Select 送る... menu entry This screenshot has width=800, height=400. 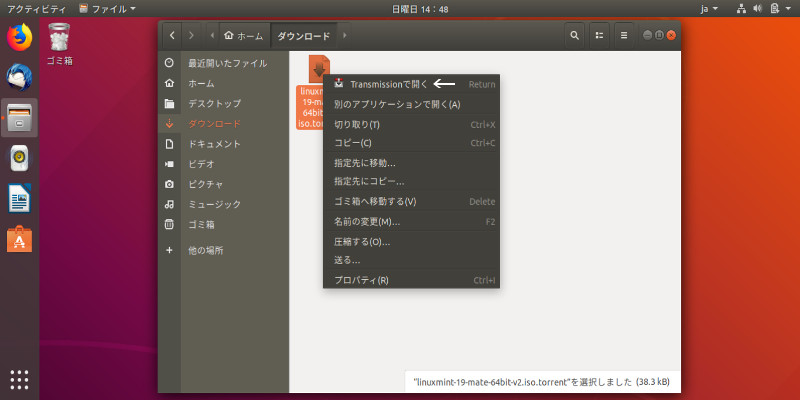(x=411, y=260)
